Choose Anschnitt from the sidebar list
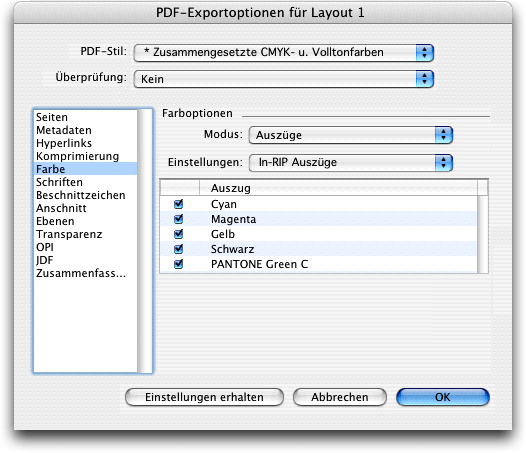This screenshot has width=526, height=453. pos(86,208)
